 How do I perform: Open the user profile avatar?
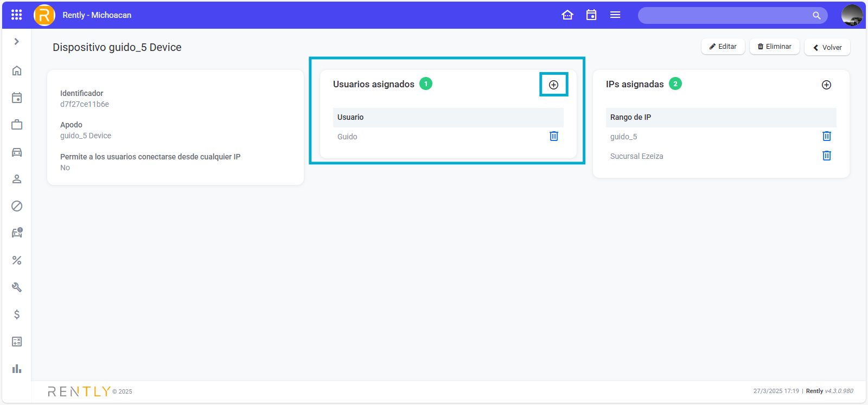tap(852, 15)
